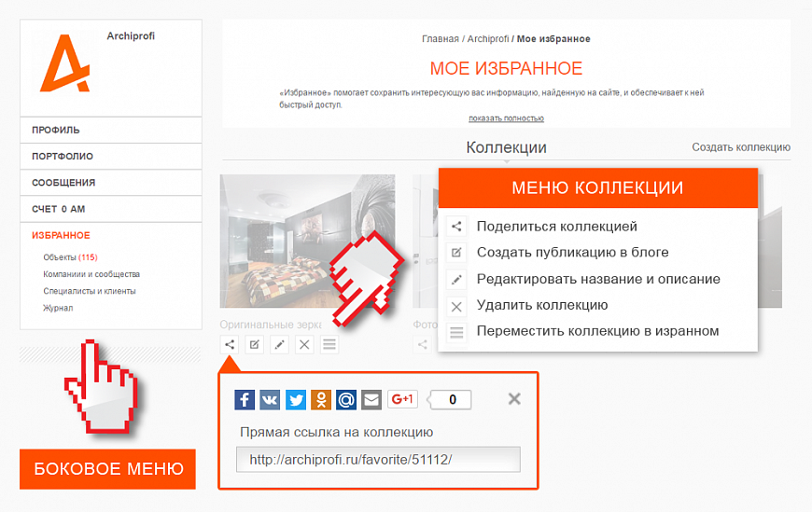Open the СООБЩЕНИЯ sidebar menu item
This screenshot has width=812, height=512.
pos(63,183)
